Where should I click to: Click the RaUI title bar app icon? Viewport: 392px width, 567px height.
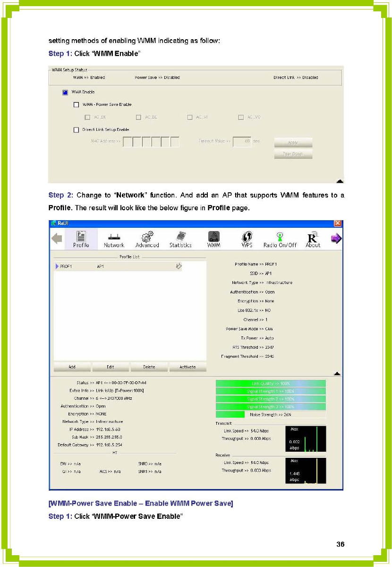[x=54, y=223]
